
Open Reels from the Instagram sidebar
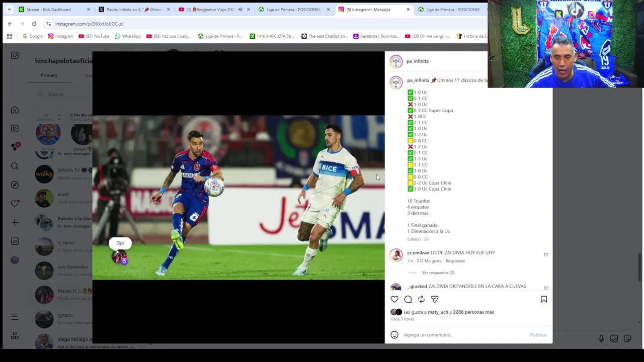point(15,129)
